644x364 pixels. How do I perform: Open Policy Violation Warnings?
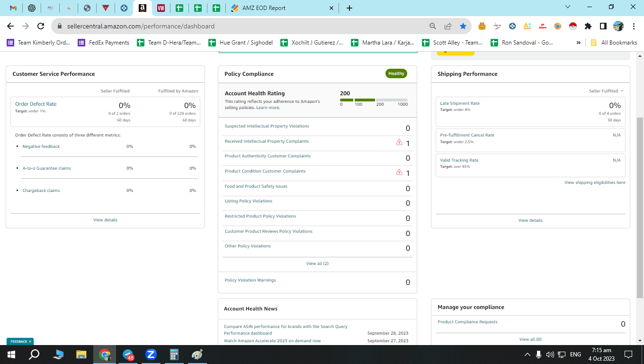tap(250, 280)
